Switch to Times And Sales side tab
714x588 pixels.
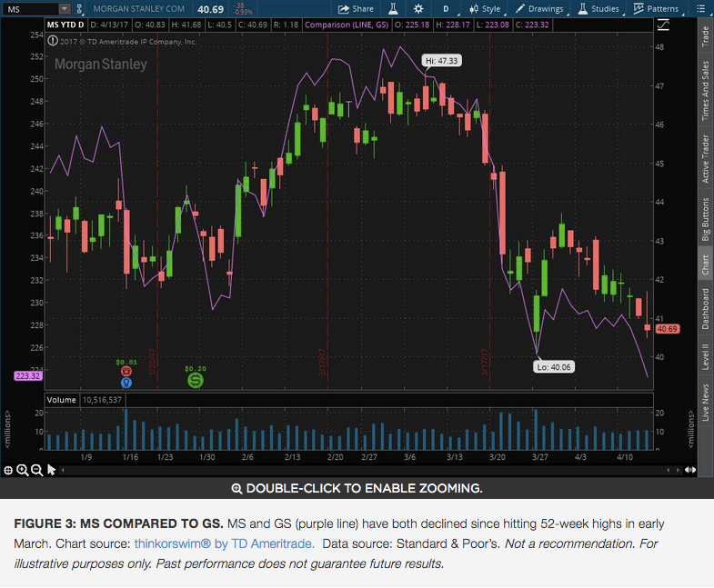pos(705,91)
